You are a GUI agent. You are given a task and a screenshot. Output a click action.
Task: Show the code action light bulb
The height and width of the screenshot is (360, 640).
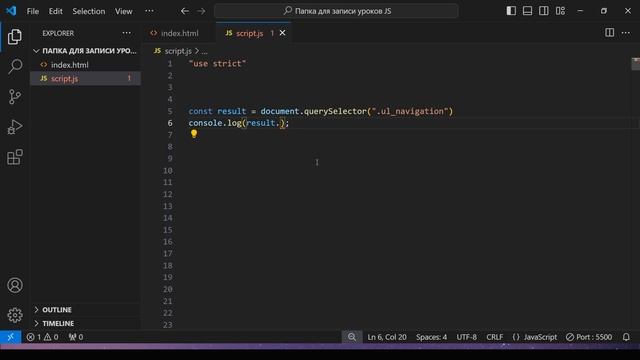pyautogui.click(x=194, y=133)
